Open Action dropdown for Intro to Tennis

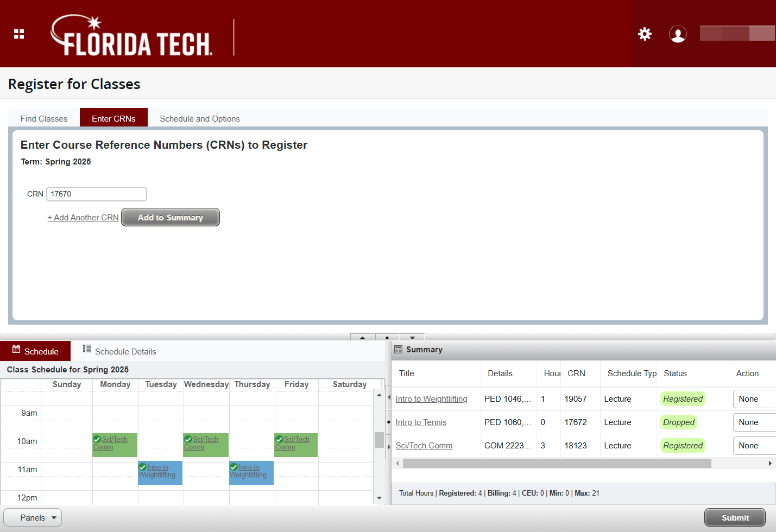(x=754, y=422)
